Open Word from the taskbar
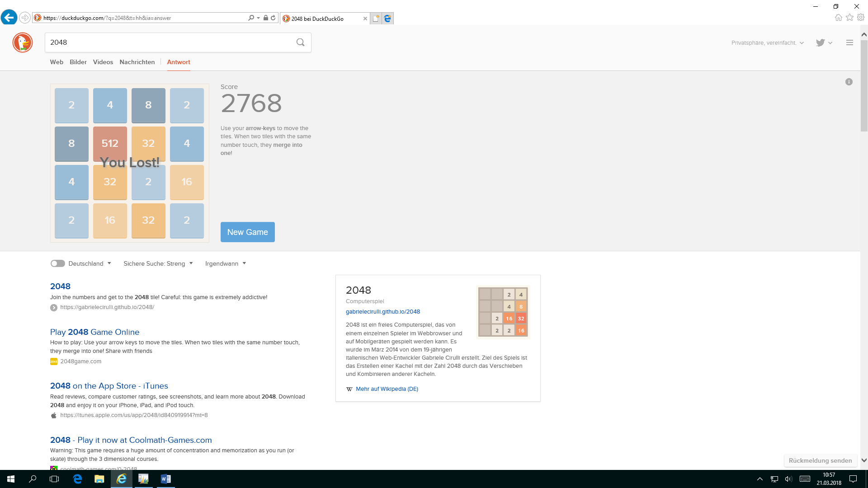Screen dimensions: 868x488 165,479
